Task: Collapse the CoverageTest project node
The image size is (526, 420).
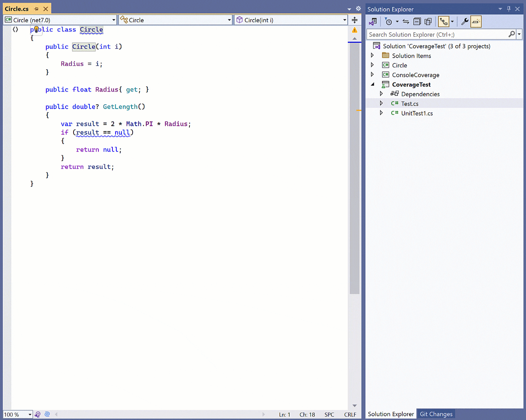Action: (372, 84)
